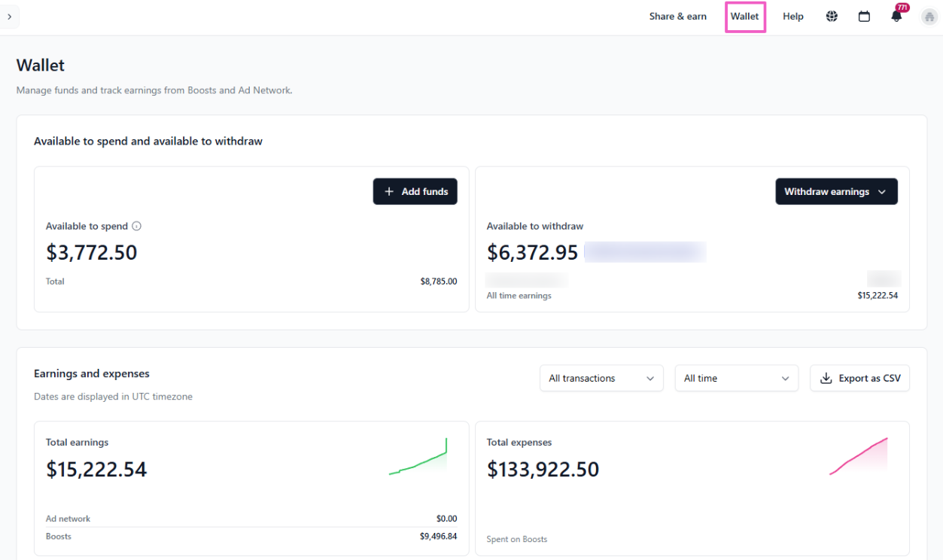Click the $6,372.95 available to withdraw amount

532,252
